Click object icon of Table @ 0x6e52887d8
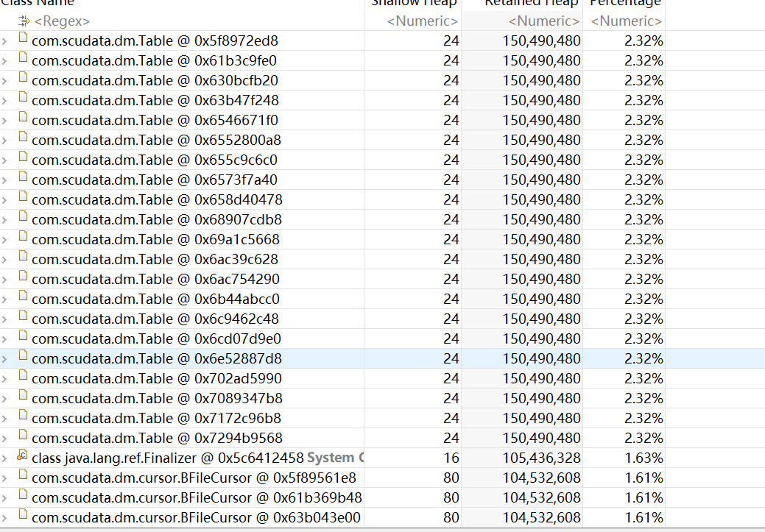 pyautogui.click(x=23, y=355)
